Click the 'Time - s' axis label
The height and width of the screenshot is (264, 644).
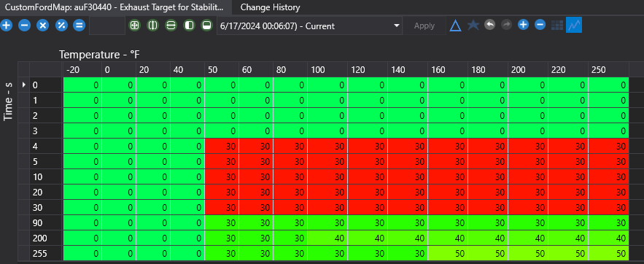pos(9,101)
